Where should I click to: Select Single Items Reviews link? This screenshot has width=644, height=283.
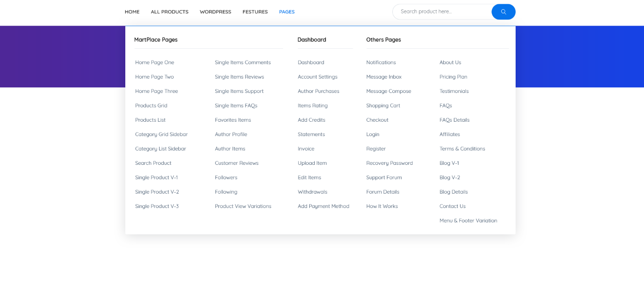[239, 77]
